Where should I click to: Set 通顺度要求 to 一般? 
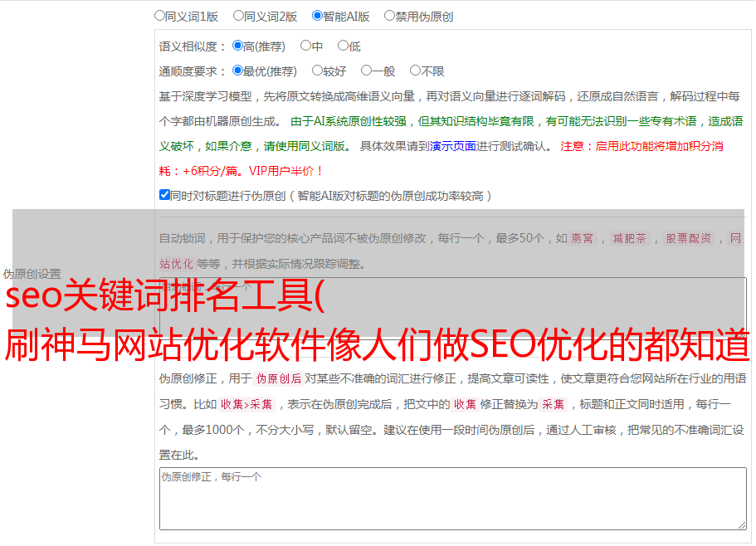click(367, 71)
